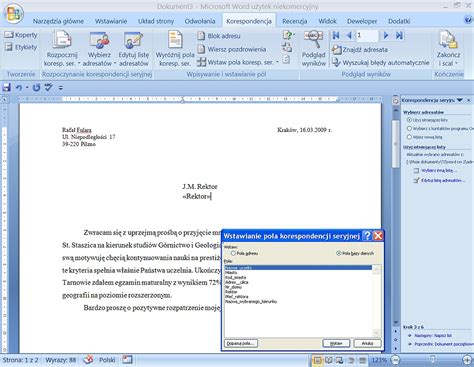Open Rozpocznij koresp. ser. dropdown

pyautogui.click(x=62, y=49)
